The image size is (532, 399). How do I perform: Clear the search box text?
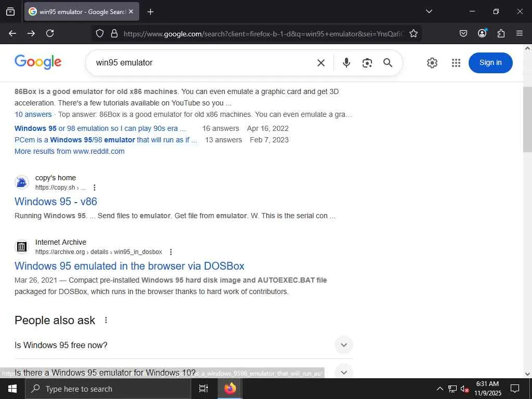(321, 63)
